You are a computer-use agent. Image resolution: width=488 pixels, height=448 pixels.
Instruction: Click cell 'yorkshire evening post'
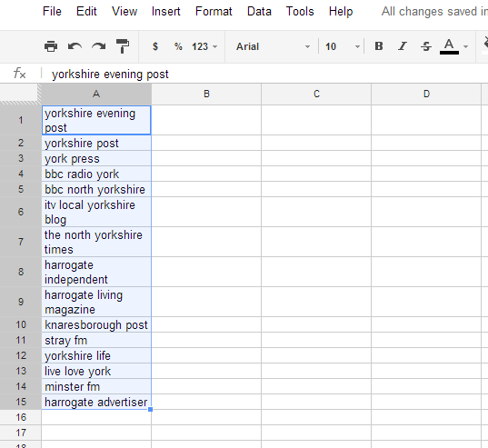pyautogui.click(x=96, y=120)
